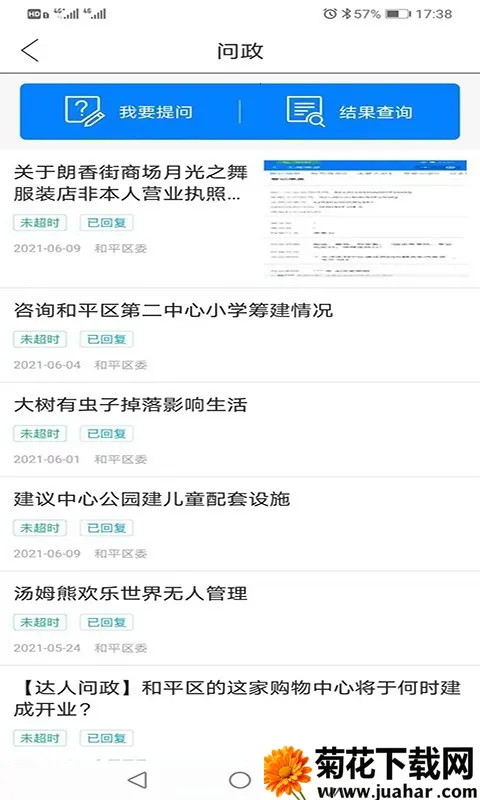Image resolution: width=480 pixels, height=800 pixels.
Task: Tap the 结果查询 document-search icon
Action: (305, 111)
